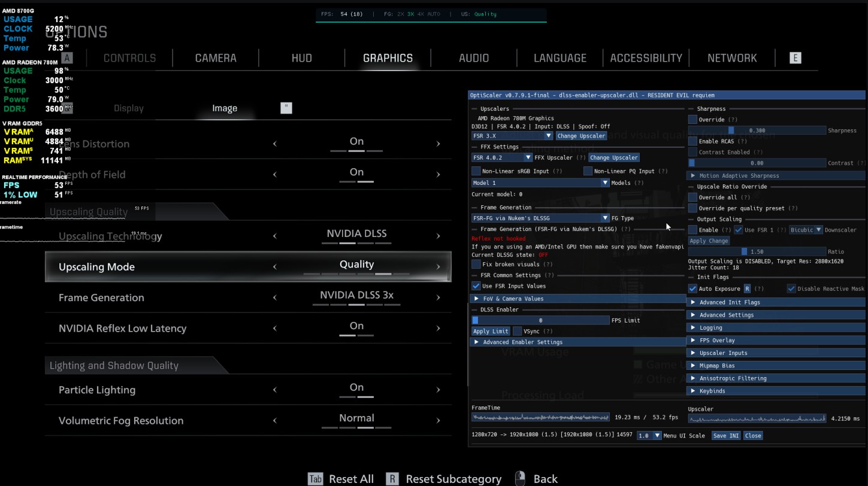This screenshot has width=868, height=486.
Task: Open the FG Type dropdown
Action: pyautogui.click(x=540, y=218)
